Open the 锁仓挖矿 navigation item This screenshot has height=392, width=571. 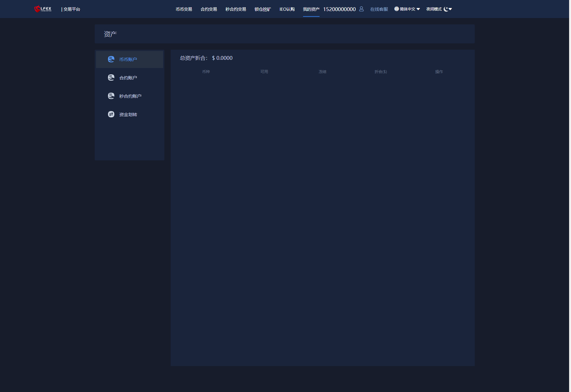(x=263, y=9)
